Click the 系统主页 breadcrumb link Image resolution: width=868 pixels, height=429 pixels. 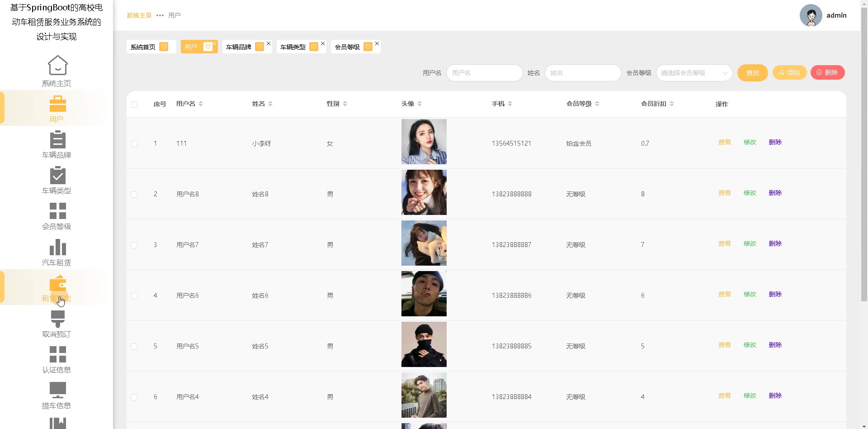[x=139, y=15]
